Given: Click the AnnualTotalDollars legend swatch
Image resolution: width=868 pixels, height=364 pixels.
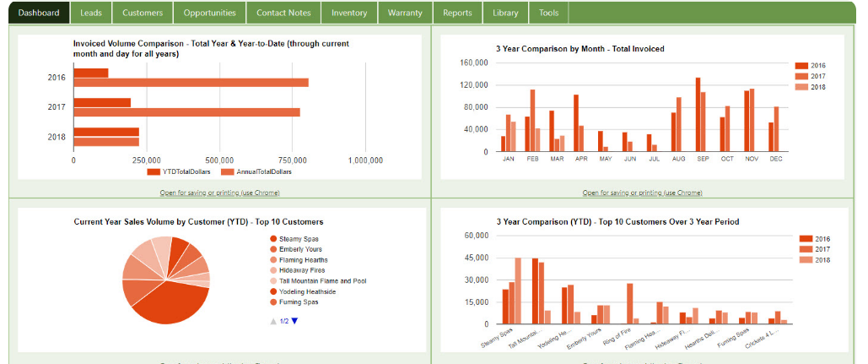Looking at the screenshot, I should click(228, 171).
